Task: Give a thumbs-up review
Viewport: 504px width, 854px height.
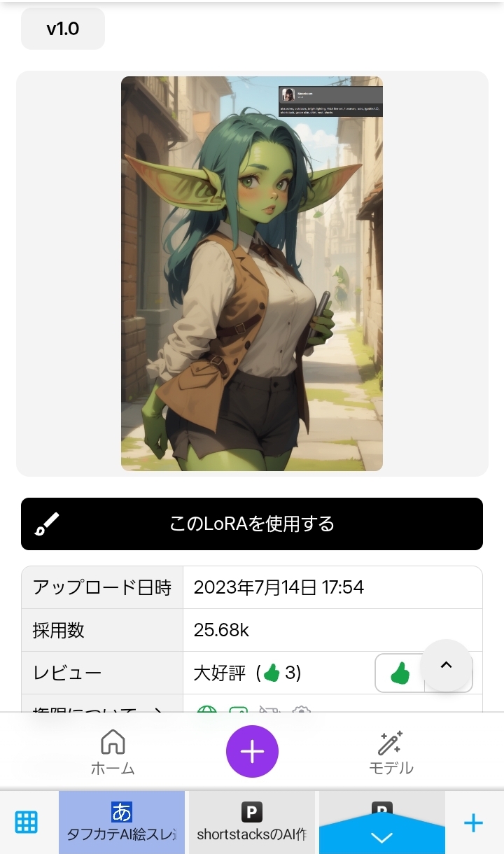Action: pyautogui.click(x=400, y=673)
